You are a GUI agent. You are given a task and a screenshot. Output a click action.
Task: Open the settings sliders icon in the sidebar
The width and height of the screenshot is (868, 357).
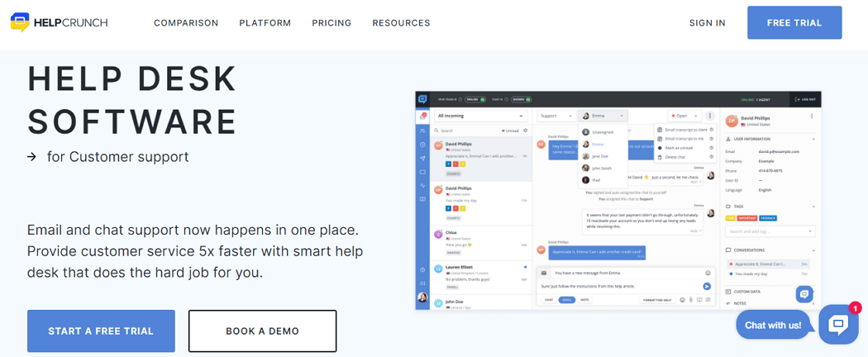click(422, 283)
